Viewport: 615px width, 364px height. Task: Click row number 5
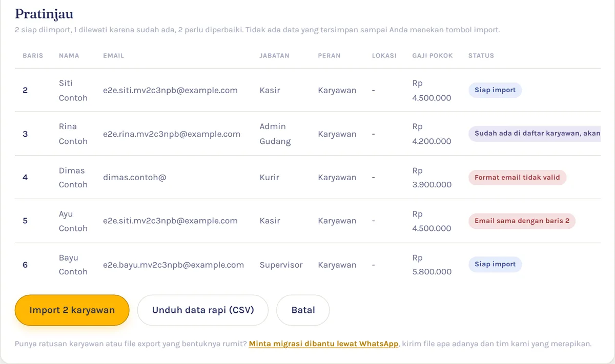[x=25, y=221]
